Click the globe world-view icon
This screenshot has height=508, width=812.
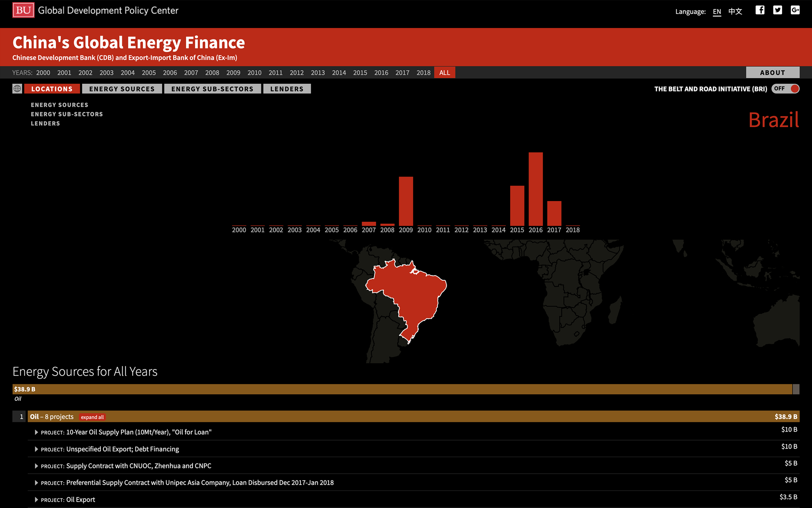click(17, 89)
